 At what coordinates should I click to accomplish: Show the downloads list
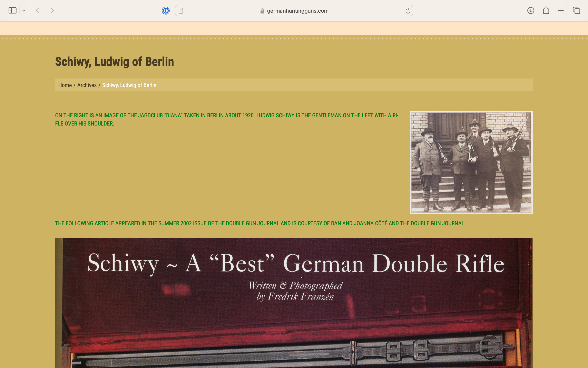click(x=531, y=10)
